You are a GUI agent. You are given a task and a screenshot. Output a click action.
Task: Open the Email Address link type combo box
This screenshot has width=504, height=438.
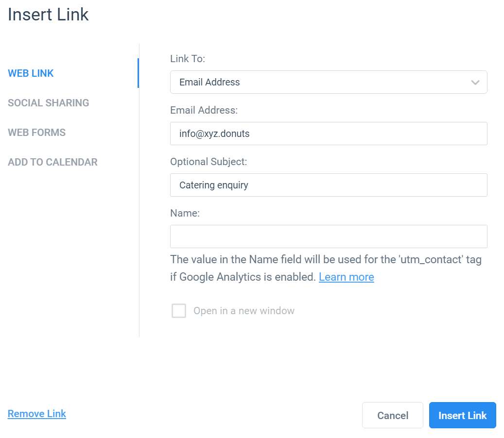click(329, 82)
